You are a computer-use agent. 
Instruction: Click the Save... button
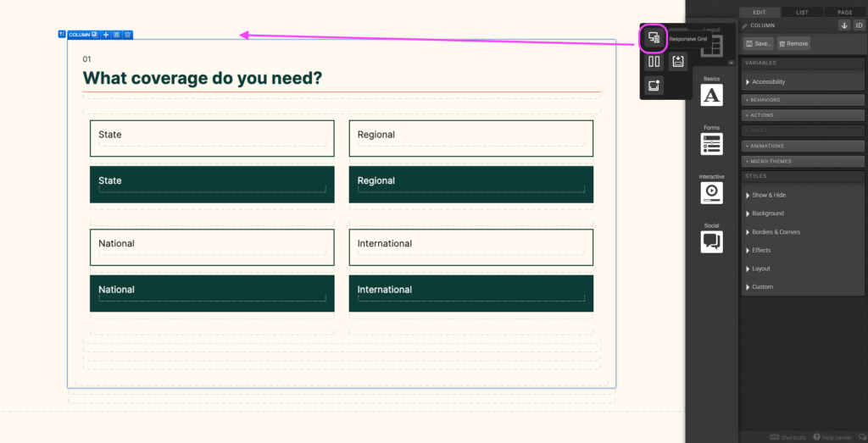coord(759,43)
